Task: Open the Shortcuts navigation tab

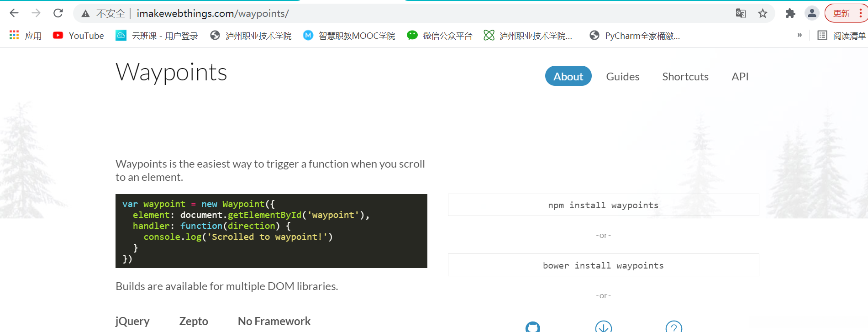Action: tap(685, 76)
